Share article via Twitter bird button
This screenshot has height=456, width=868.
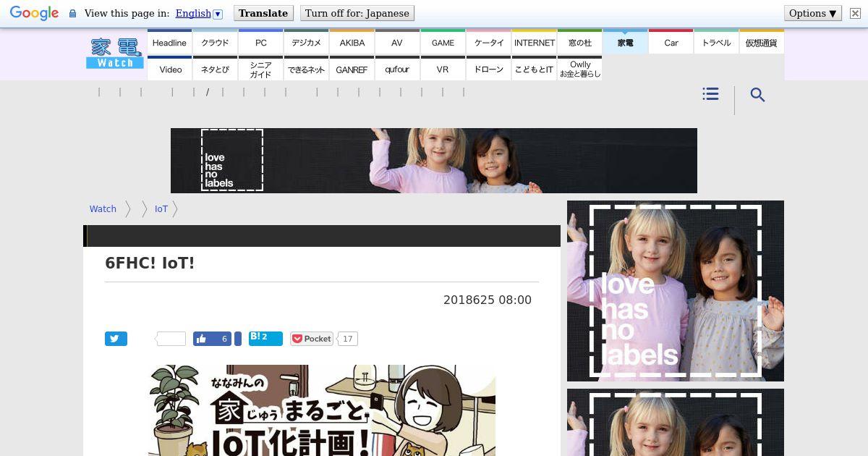click(116, 339)
